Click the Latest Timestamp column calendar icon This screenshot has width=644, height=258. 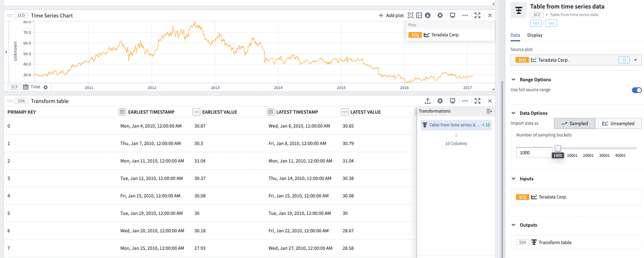click(x=270, y=112)
